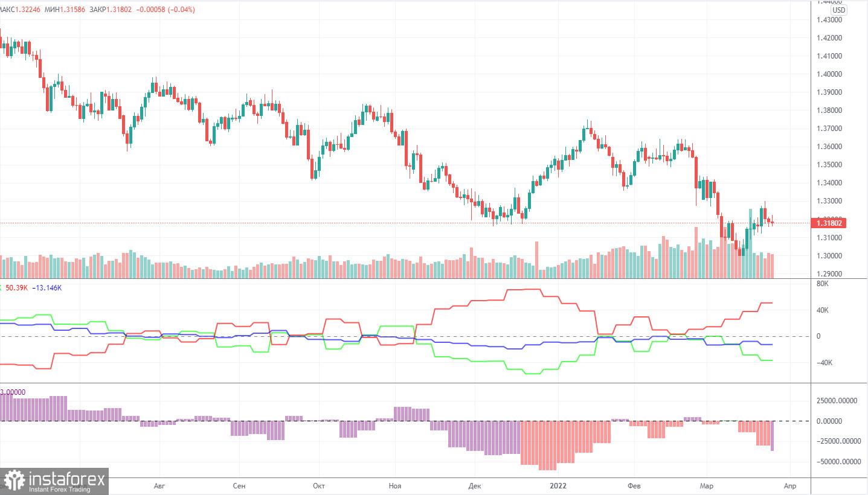Screen dimensions: 868x495
Task: Click the 1.40000 price axis label
Action: (829, 74)
